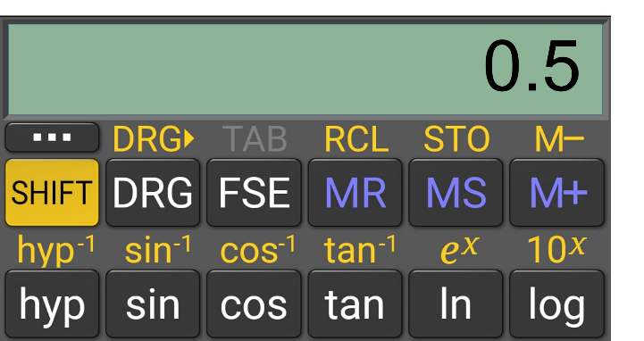
Task: Add to memory with M+ key
Action: (x=557, y=193)
